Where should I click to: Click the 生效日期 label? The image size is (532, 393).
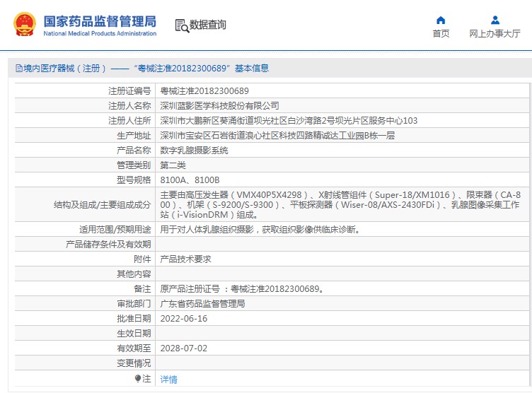(x=134, y=334)
